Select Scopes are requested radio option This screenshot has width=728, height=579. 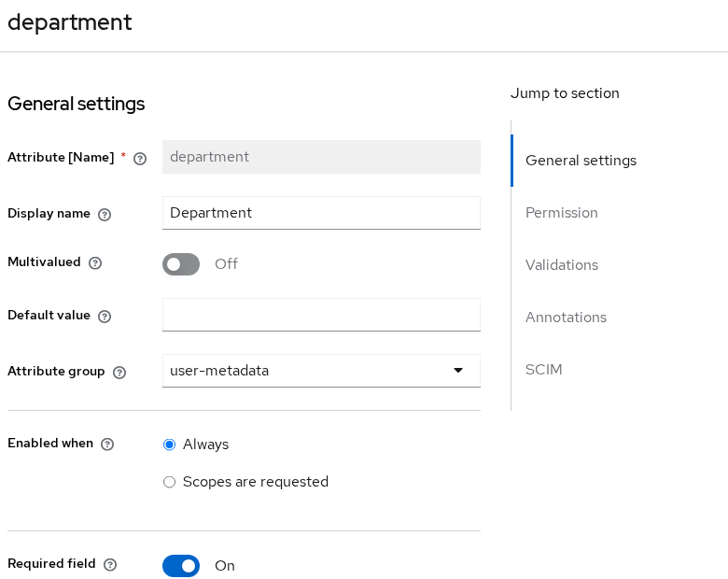pos(170,482)
